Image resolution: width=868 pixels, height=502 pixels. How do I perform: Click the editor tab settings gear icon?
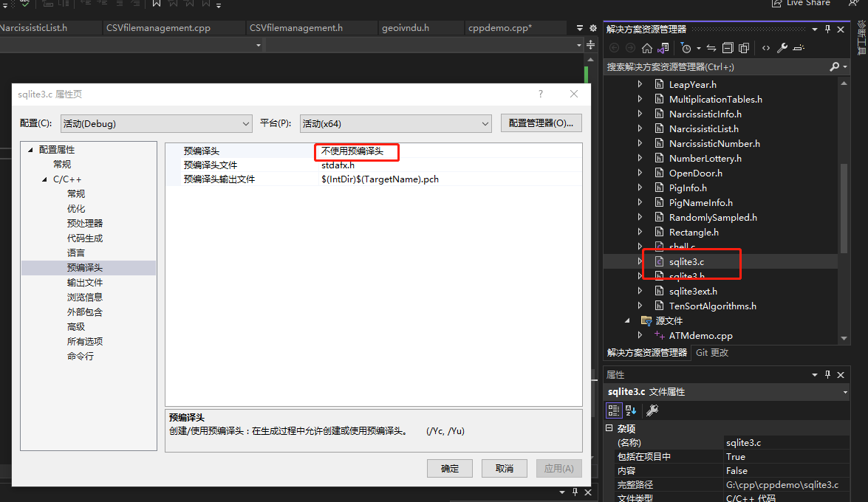pos(593,27)
